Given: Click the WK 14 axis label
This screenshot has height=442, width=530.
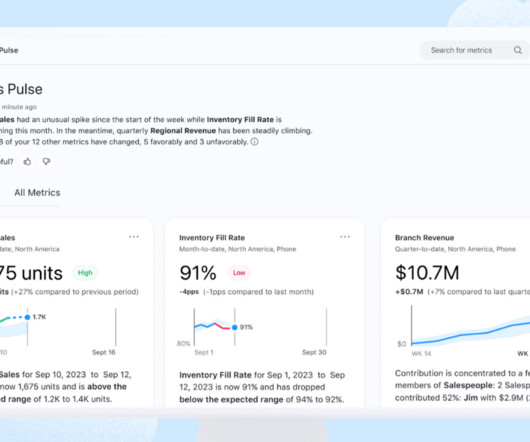Looking at the screenshot, I should pyautogui.click(x=421, y=353).
